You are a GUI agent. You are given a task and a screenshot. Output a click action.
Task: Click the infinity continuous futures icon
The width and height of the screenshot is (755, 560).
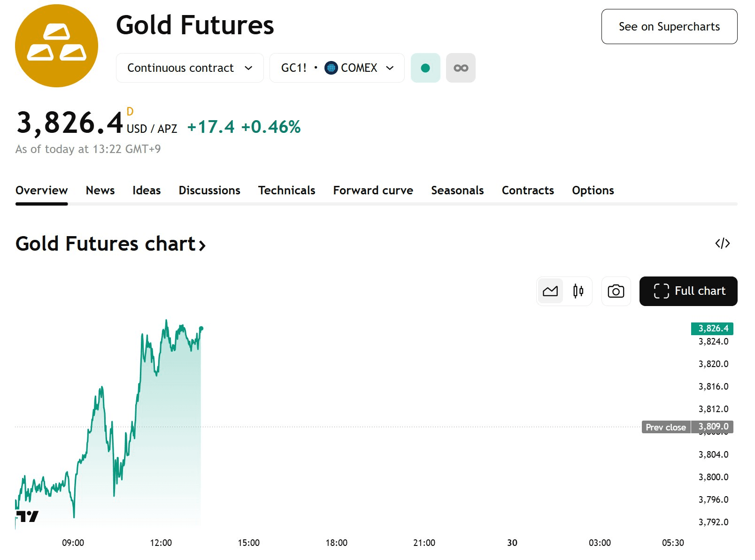[460, 68]
